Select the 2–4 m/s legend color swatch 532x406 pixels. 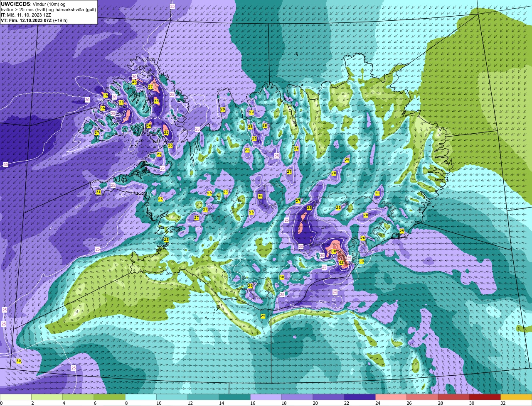(47, 397)
